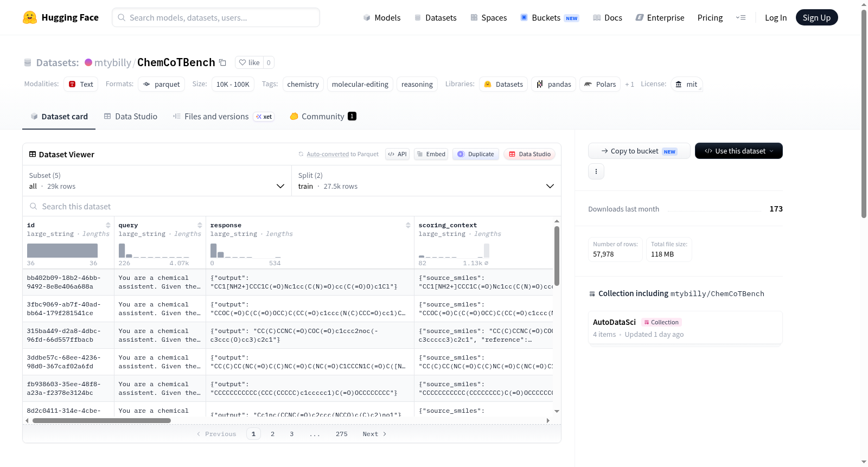Image resolution: width=868 pixels, height=467 pixels.
Task: Open the API button in Dataset Viewer
Action: [x=397, y=154]
